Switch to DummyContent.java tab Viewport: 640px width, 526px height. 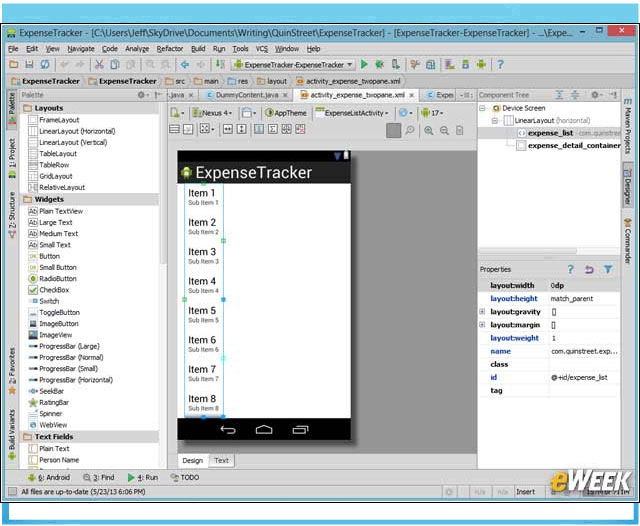point(247,95)
